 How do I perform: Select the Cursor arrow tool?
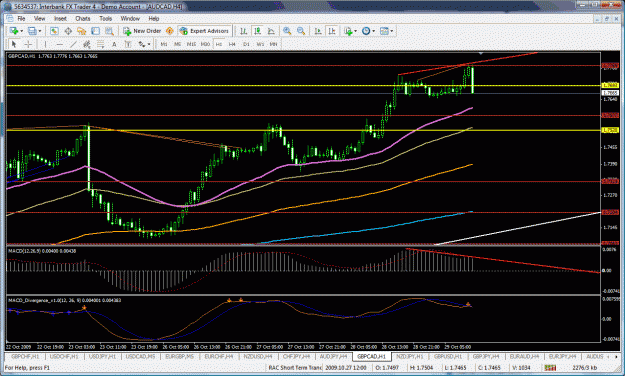click(14, 44)
